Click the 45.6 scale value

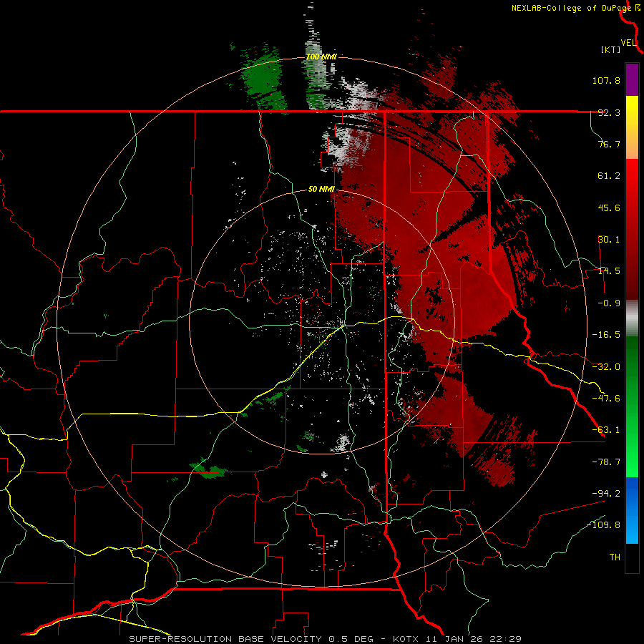(609, 208)
